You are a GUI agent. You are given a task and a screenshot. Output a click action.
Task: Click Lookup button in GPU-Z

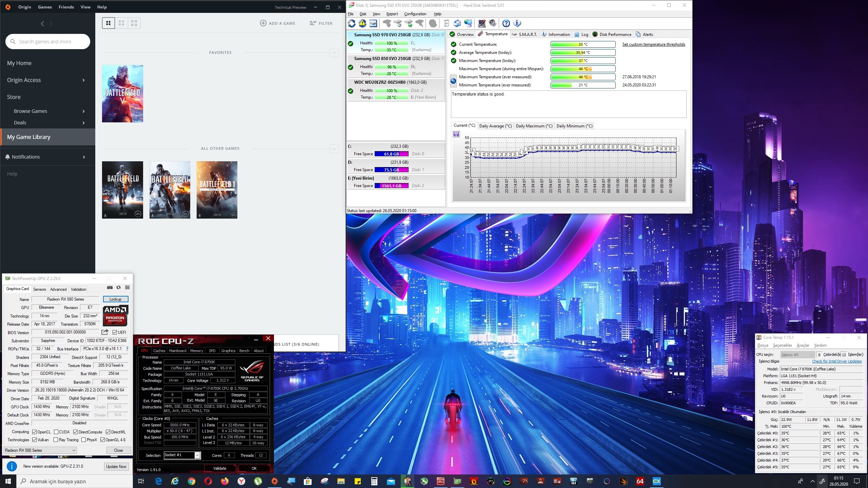[x=115, y=299]
